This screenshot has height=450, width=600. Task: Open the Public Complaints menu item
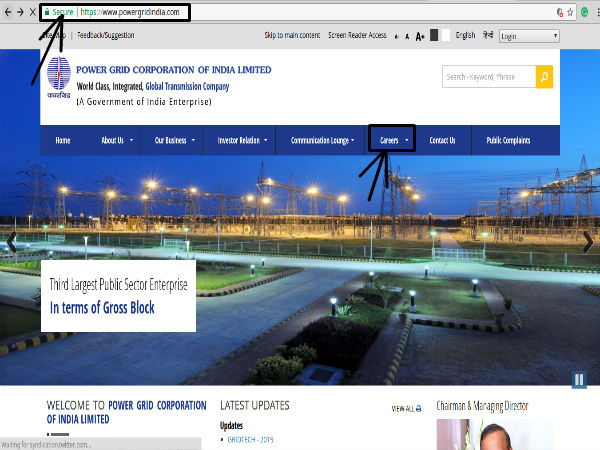(x=508, y=140)
